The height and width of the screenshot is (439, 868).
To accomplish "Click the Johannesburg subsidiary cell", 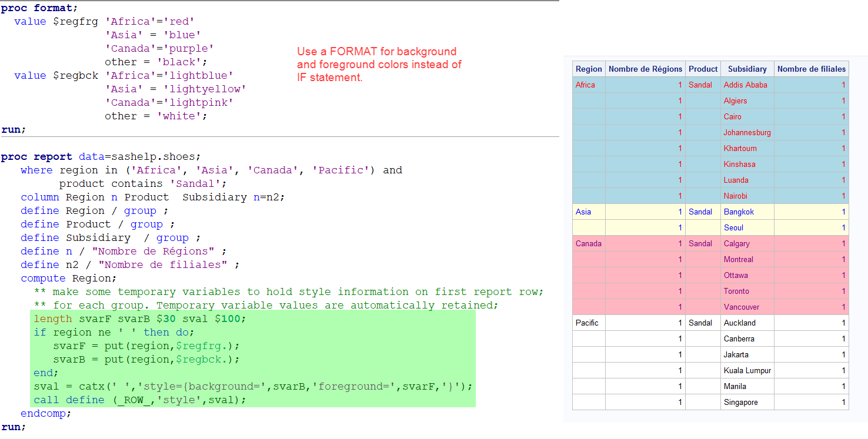I will pos(747,132).
